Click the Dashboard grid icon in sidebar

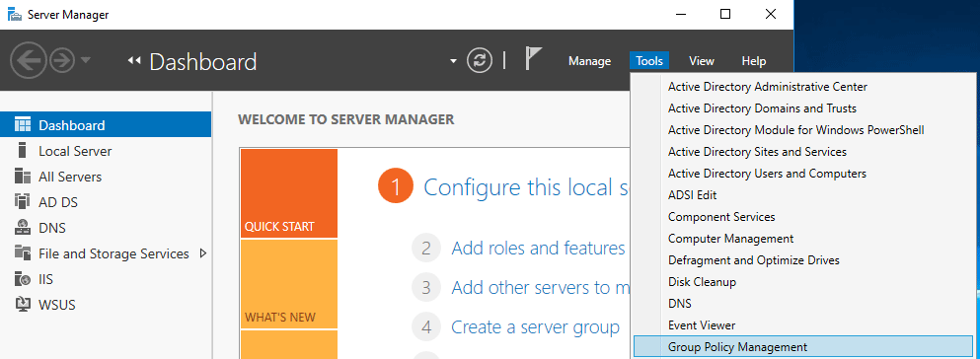point(23,125)
